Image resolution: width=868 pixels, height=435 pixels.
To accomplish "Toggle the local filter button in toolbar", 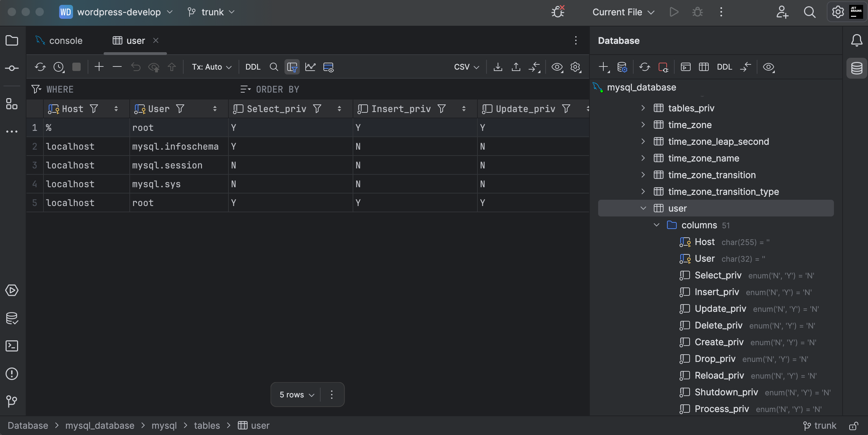I will click(x=292, y=67).
